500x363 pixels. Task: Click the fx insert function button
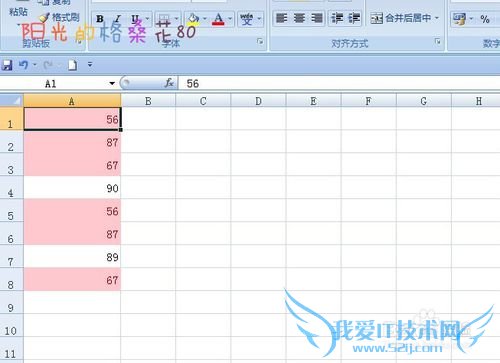[x=169, y=83]
